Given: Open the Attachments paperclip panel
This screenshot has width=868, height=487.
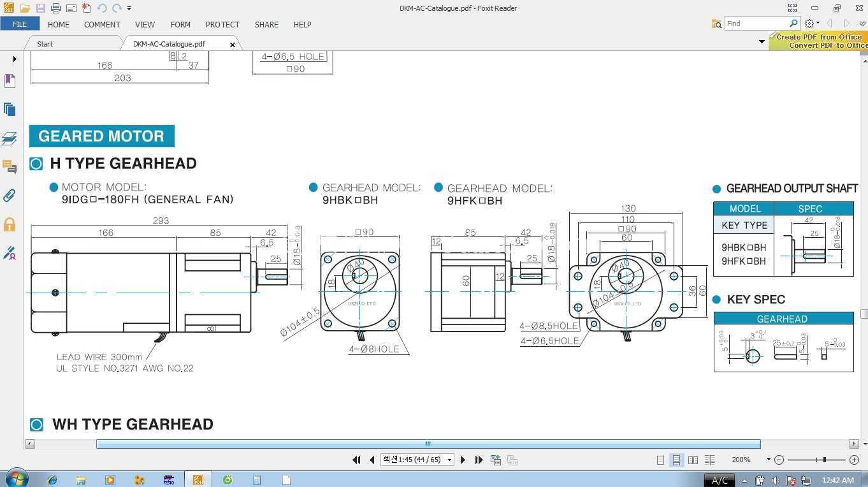Looking at the screenshot, I should [x=10, y=196].
